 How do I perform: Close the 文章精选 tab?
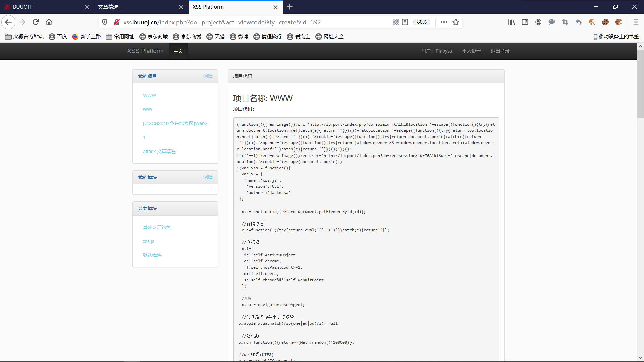181,7
